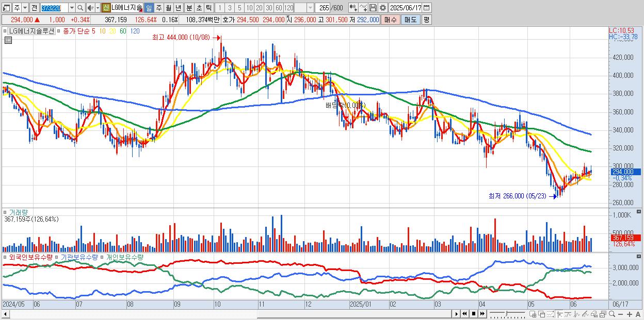This screenshot has height=320, width=644.
Task: Choose interval 5 button
Action: pos(239,8)
